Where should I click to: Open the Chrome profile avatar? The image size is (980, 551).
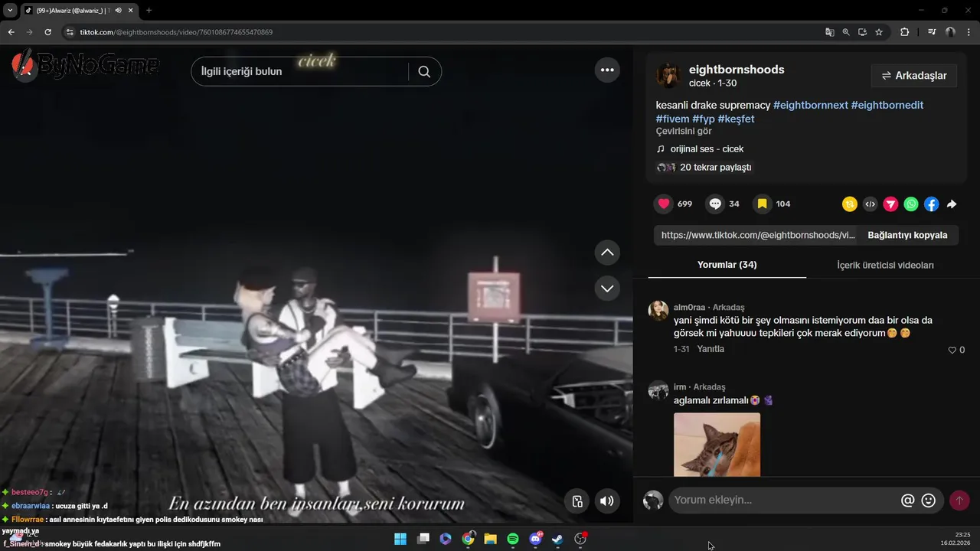tap(950, 32)
